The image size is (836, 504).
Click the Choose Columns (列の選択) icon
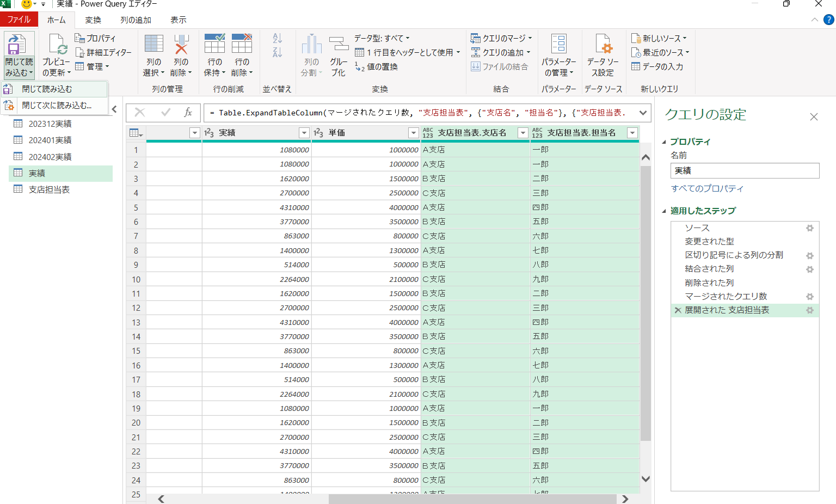coord(153,44)
